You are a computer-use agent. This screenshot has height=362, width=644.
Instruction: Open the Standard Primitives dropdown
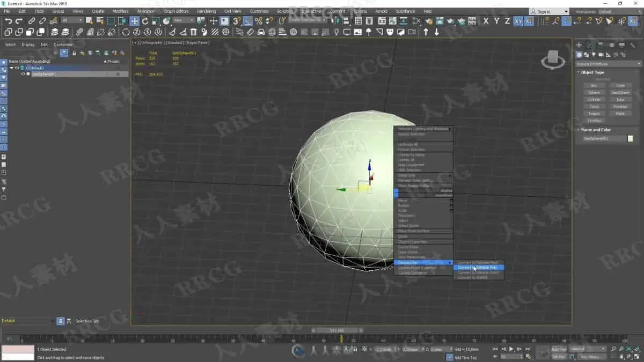(608, 64)
